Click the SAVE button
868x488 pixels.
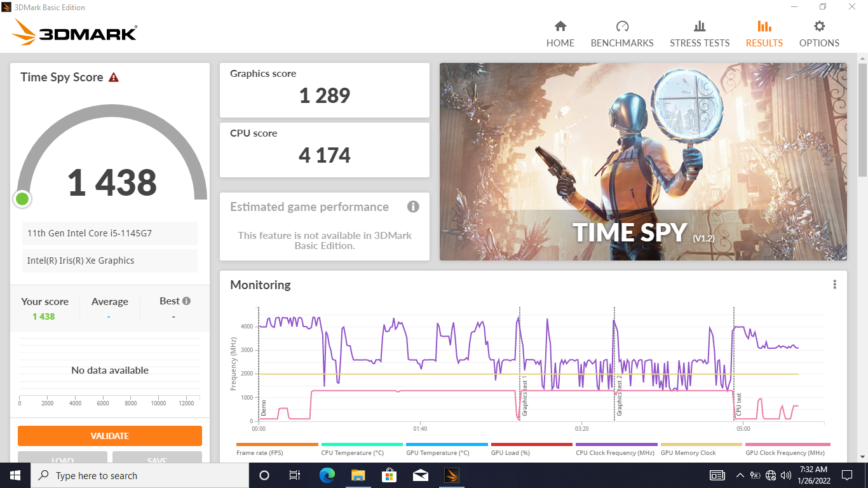pos(157,457)
